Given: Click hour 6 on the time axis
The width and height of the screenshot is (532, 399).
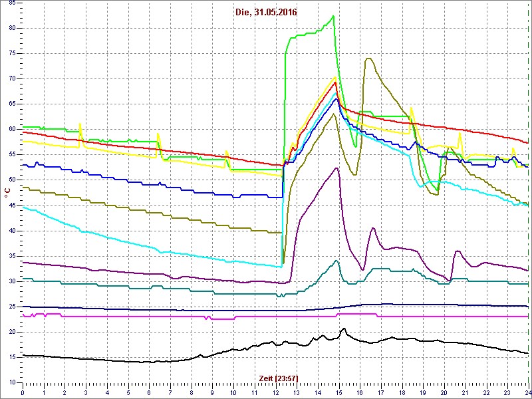Looking at the screenshot, I should tap(149, 393).
